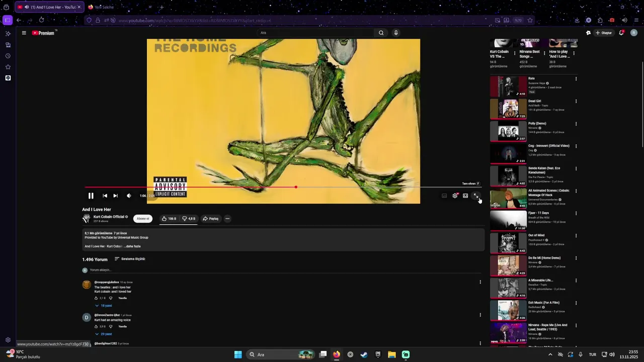Dislike the video with the thumbs down button

(189, 219)
